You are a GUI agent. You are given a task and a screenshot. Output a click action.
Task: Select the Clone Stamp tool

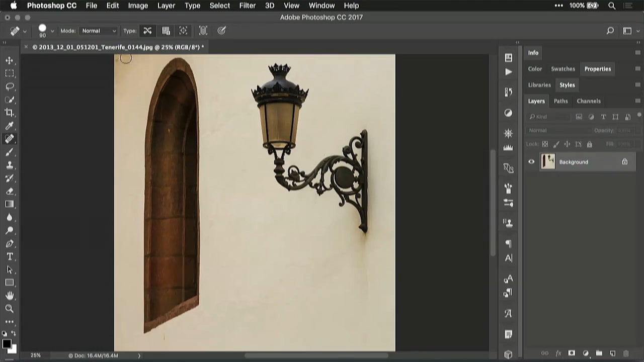click(x=10, y=165)
